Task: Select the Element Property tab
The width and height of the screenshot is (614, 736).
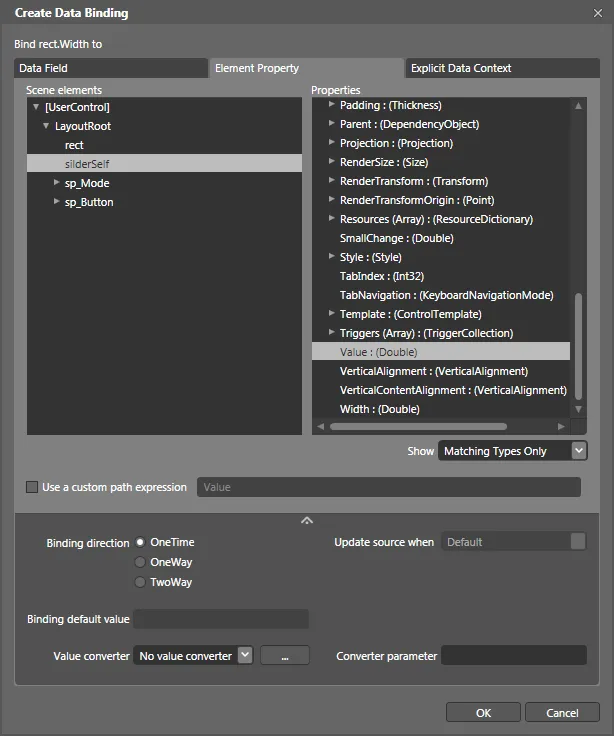Action: [307, 68]
